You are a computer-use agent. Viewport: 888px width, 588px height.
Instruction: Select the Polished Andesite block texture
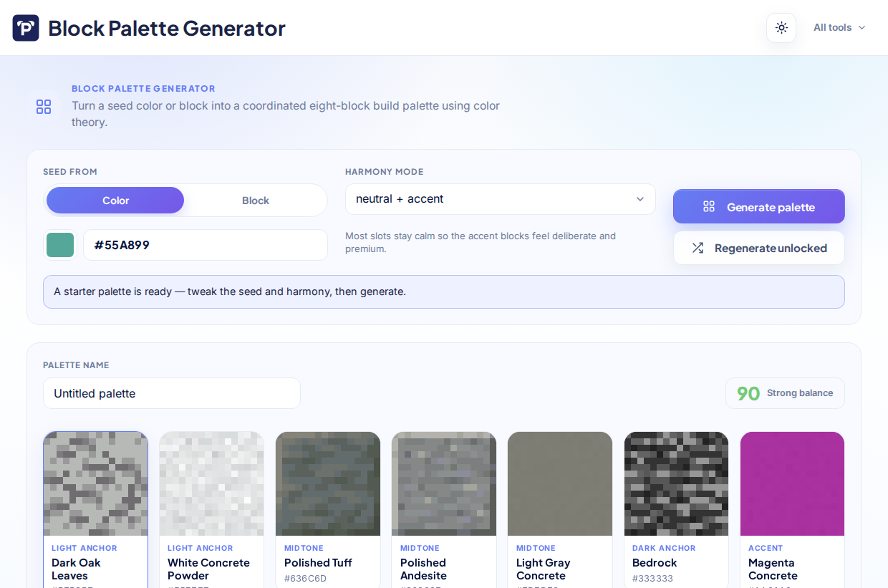pyautogui.click(x=444, y=483)
